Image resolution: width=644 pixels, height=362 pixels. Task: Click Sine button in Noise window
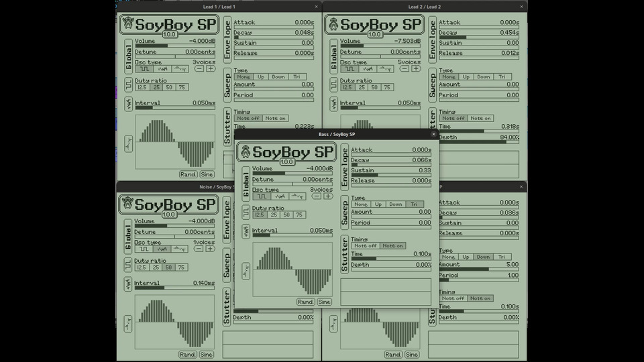pos(206,354)
